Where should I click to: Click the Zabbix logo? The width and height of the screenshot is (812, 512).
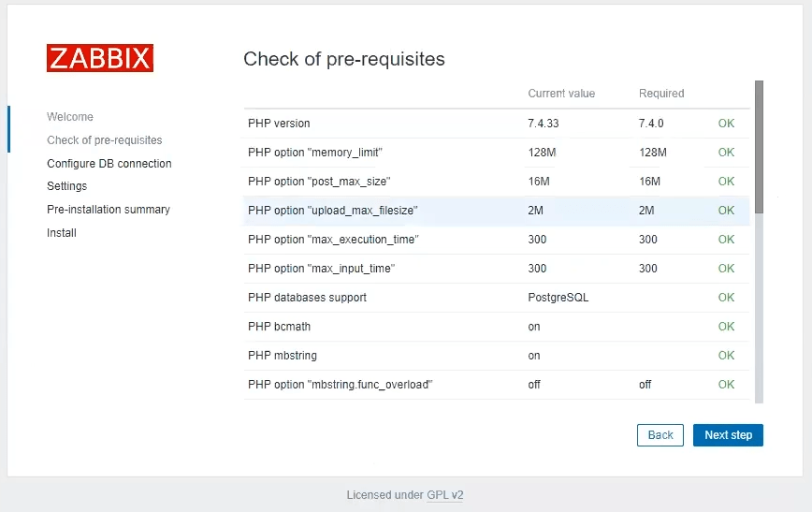(x=100, y=58)
